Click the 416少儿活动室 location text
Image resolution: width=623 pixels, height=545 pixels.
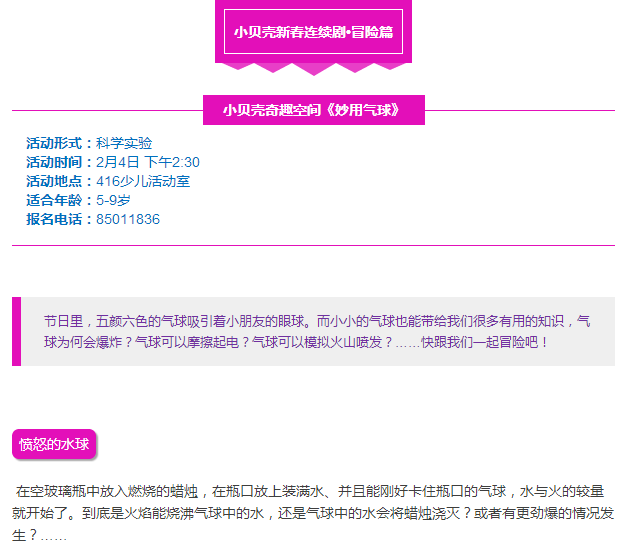click(143, 181)
